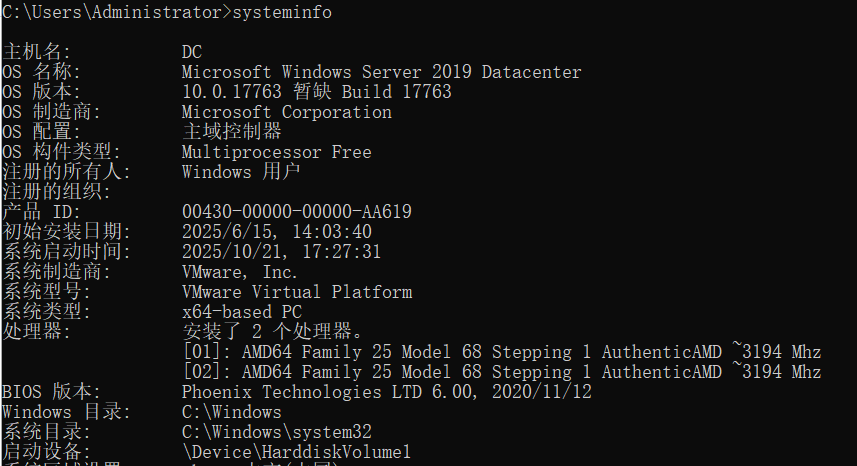Click the 'Windows 目录:' label
This screenshot has height=466, width=857.
point(67,412)
